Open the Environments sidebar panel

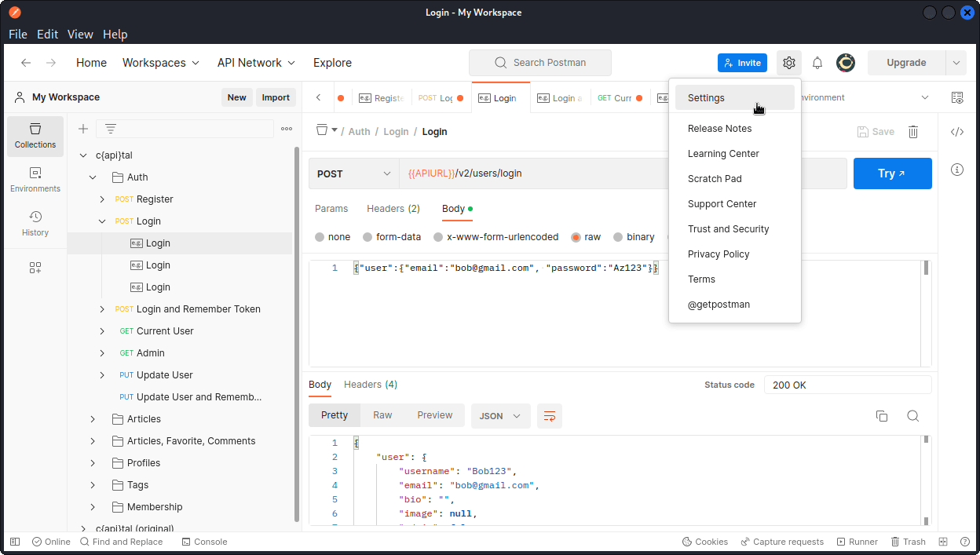[35, 179]
